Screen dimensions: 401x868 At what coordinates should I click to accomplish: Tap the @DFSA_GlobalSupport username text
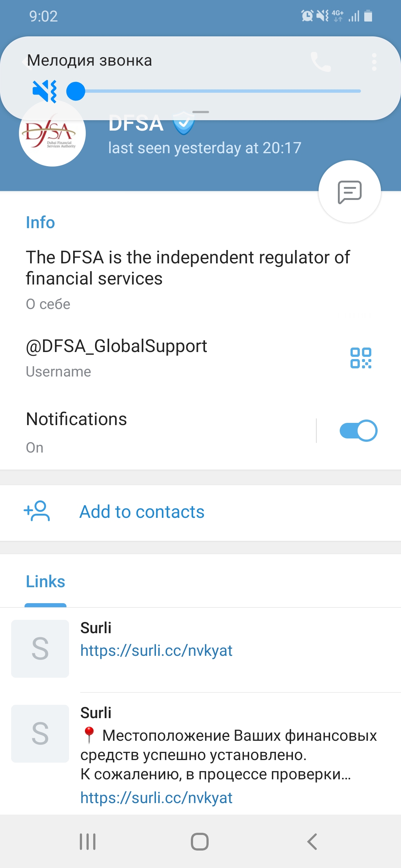click(x=116, y=346)
